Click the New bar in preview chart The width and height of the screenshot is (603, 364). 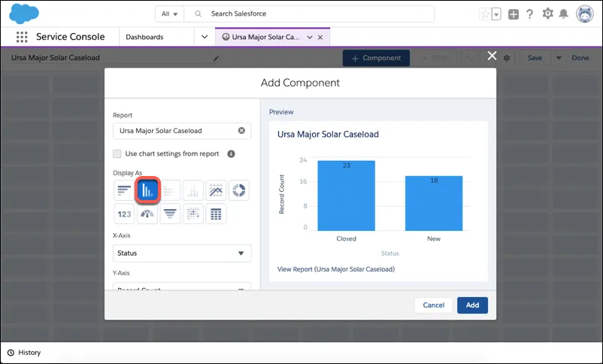click(434, 203)
